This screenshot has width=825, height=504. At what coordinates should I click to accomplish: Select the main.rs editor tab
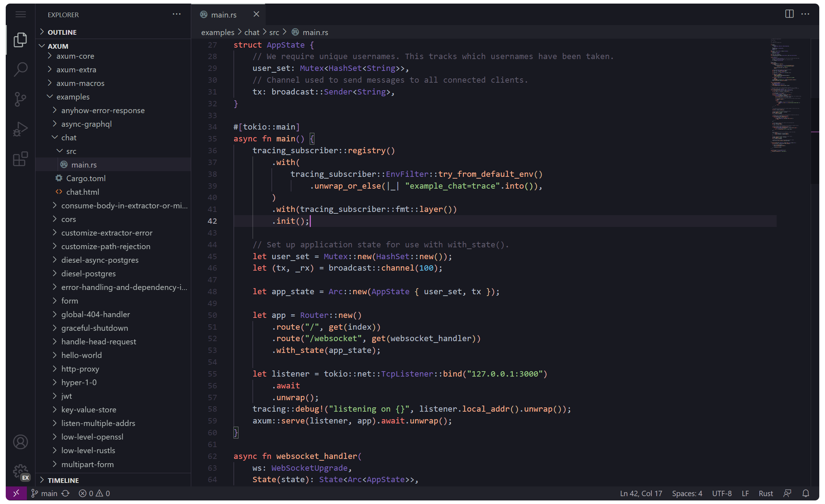tap(223, 15)
